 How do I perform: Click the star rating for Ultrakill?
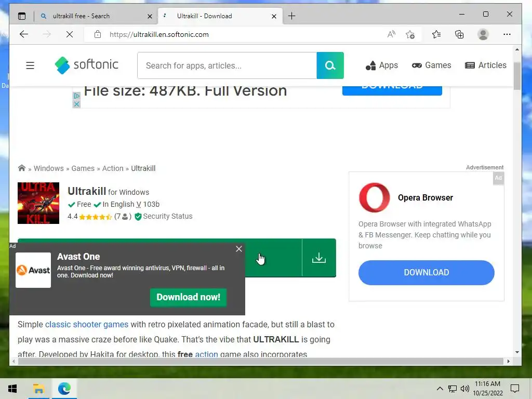[96, 217]
